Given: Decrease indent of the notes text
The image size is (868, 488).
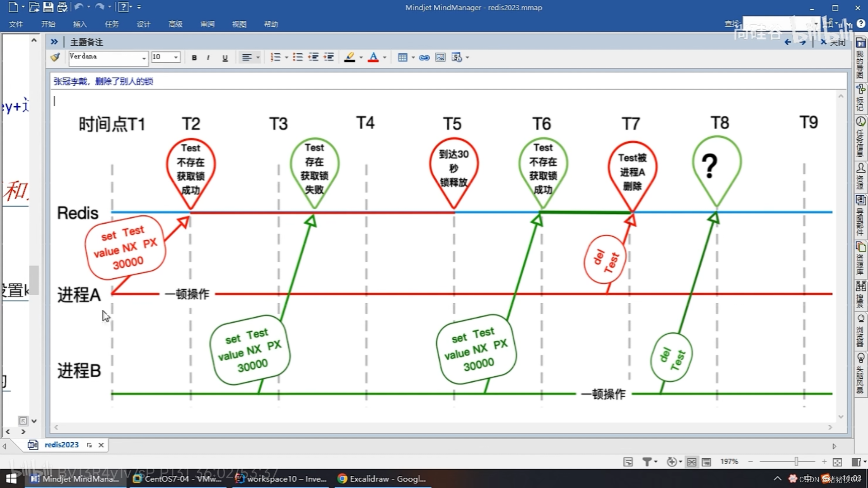Looking at the screenshot, I should point(313,57).
